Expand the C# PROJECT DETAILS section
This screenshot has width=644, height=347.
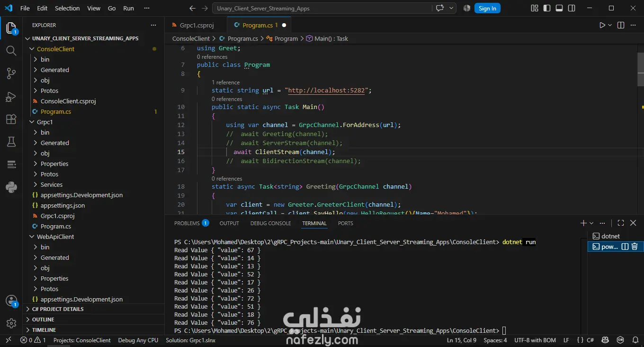tap(93, 309)
